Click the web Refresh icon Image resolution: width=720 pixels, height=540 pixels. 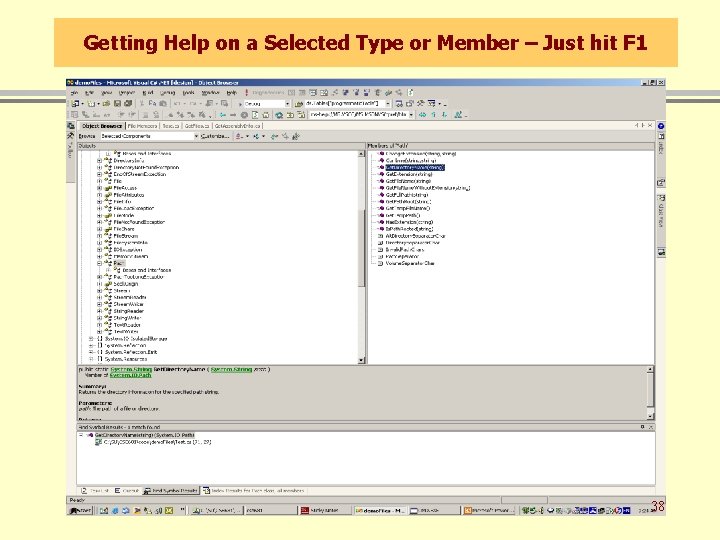(x=255, y=115)
